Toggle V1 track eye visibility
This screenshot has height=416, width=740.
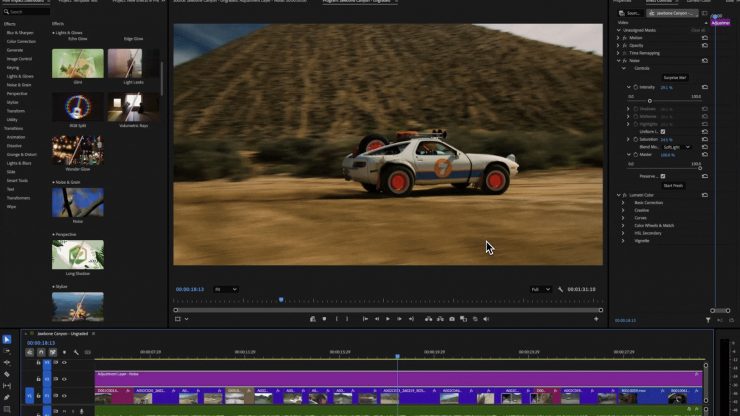tap(64, 396)
